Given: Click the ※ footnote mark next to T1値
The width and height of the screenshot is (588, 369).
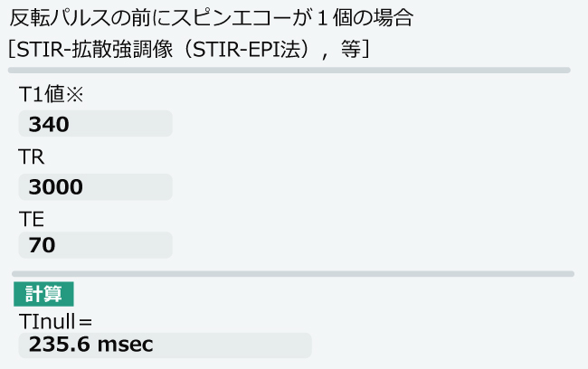Looking at the screenshot, I should pyautogui.click(x=74, y=94).
